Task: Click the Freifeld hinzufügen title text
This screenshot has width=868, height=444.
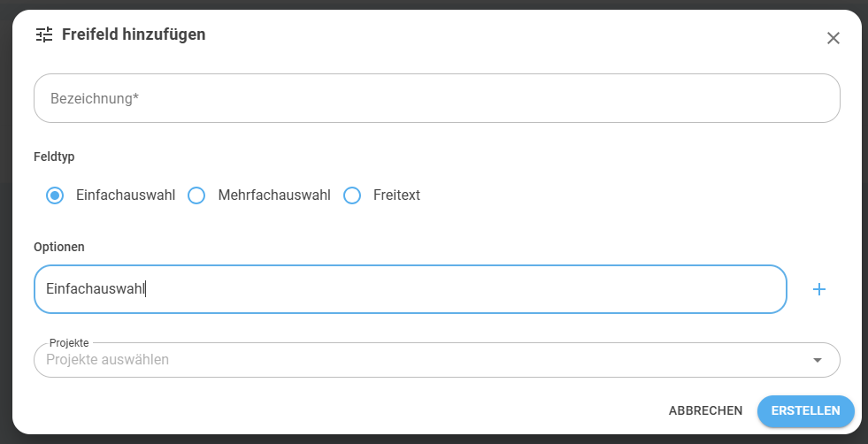Action: click(x=134, y=34)
